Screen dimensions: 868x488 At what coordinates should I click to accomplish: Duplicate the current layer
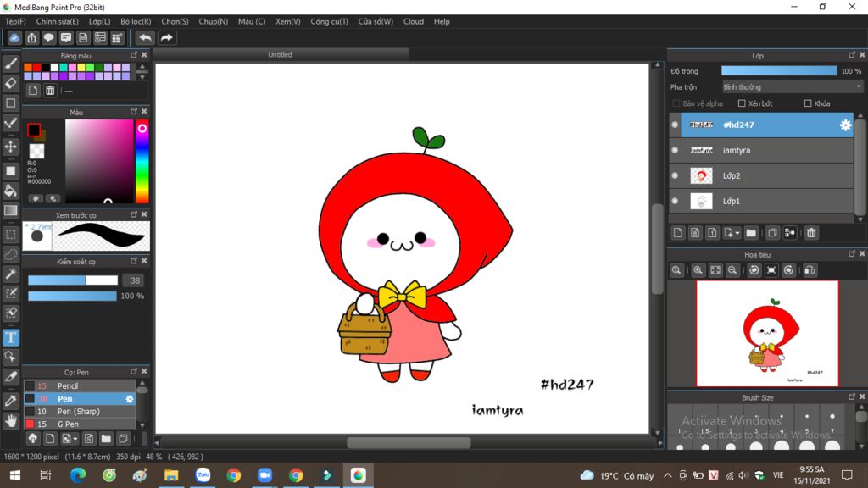click(x=772, y=233)
